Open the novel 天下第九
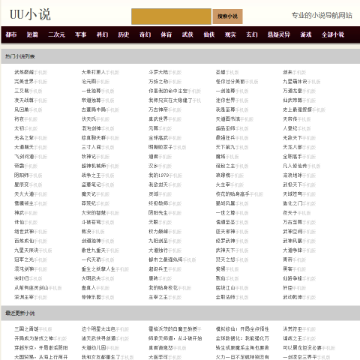This screenshot has height=360, width=360. (225, 147)
